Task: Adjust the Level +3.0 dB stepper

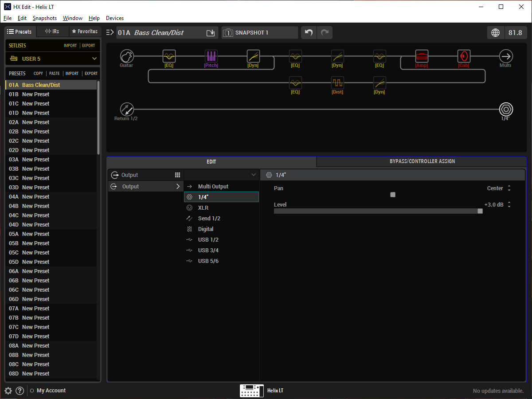Action: tap(509, 205)
